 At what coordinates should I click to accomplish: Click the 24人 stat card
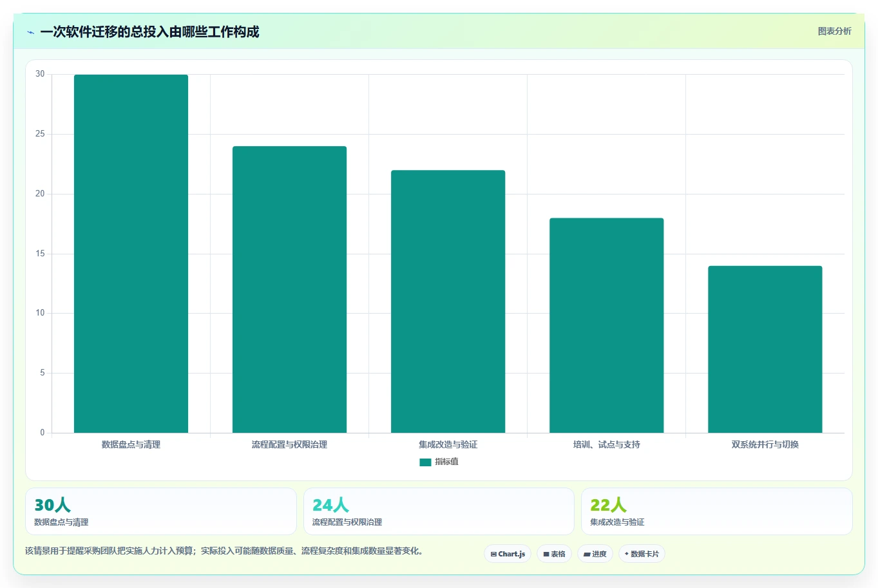[439, 511]
